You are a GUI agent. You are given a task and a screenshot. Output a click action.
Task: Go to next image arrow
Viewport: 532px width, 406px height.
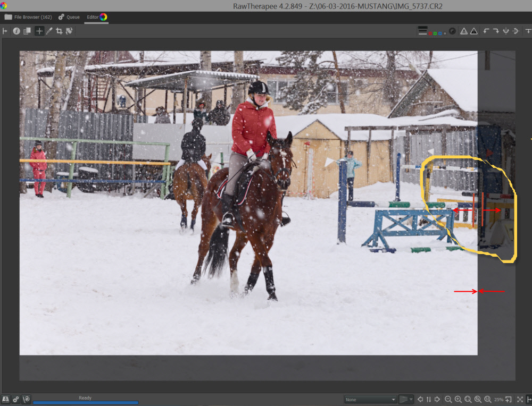pyautogui.click(x=437, y=400)
